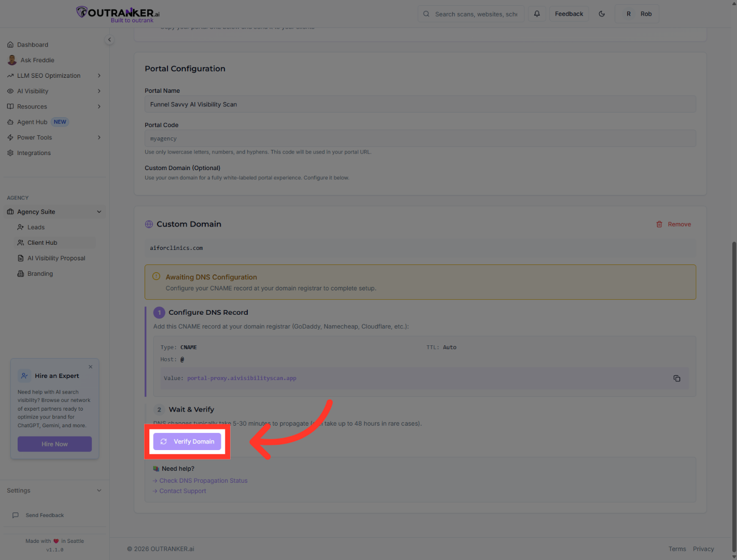Click the notifications bell icon
Screen dimensions: 737x560
coord(537,14)
